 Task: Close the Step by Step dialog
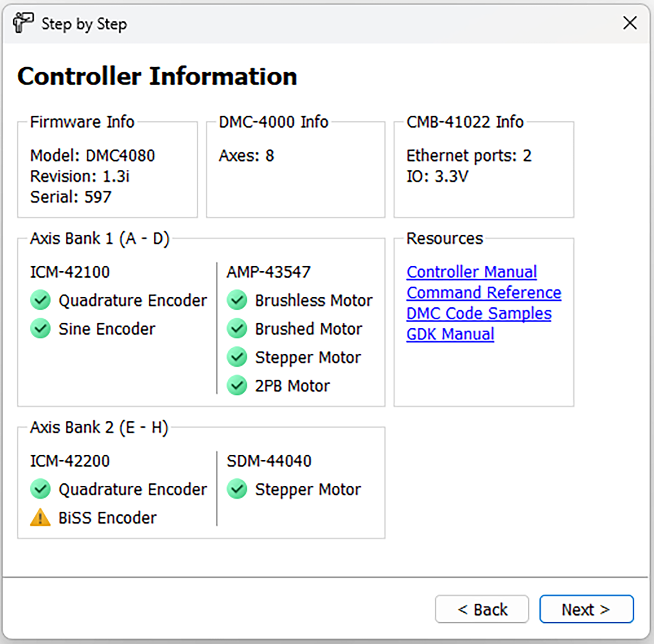[630, 23]
